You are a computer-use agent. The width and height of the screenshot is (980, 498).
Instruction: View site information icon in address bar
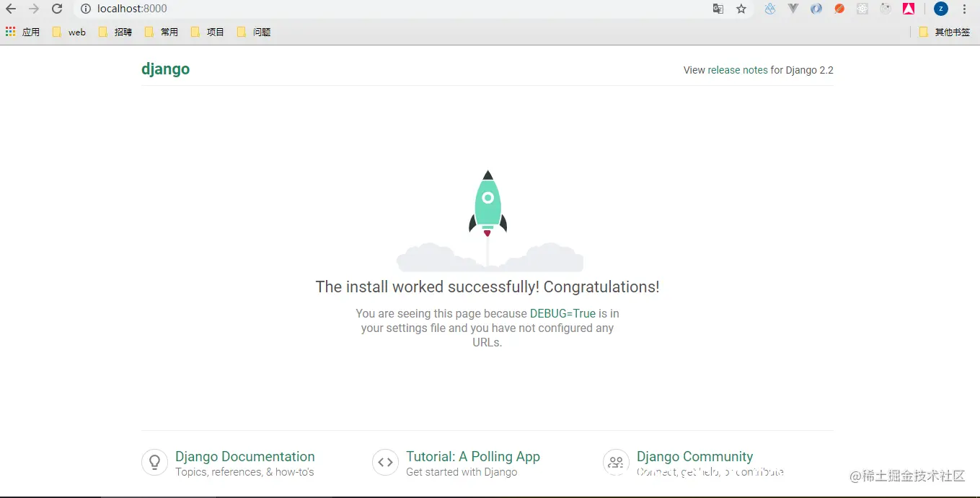[x=86, y=9]
